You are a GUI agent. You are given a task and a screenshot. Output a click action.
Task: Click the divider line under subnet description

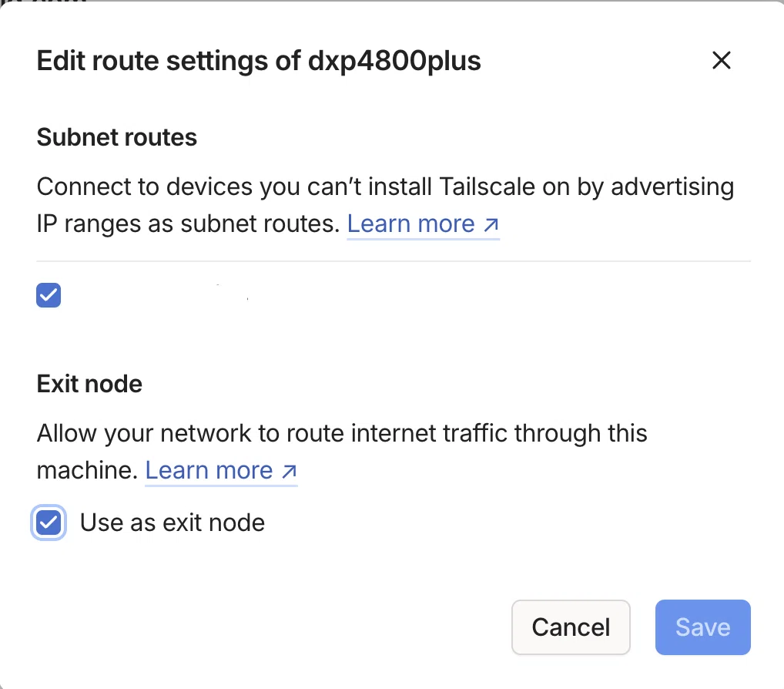[394, 261]
